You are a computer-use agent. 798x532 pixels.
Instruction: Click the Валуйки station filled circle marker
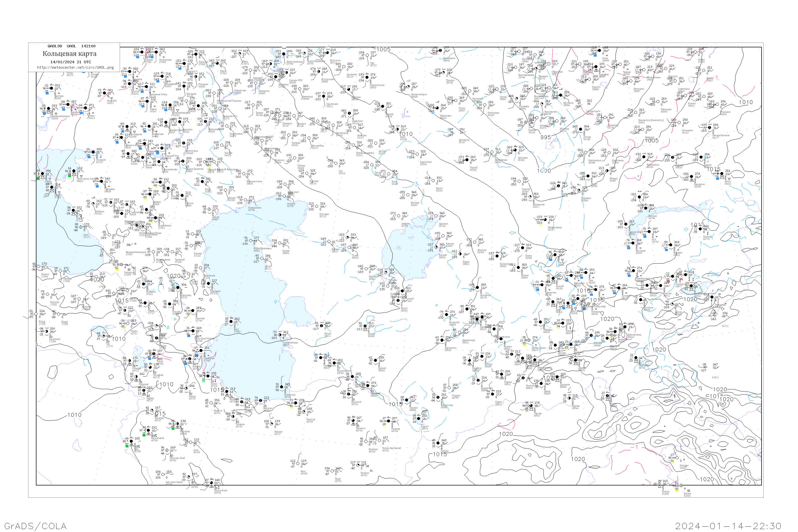105,93
